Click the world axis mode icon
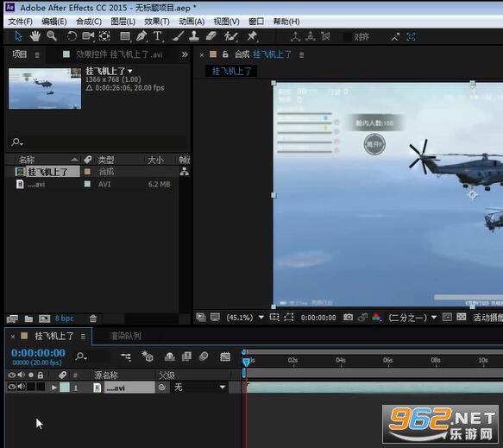This screenshot has width=503, height=448. [310, 36]
